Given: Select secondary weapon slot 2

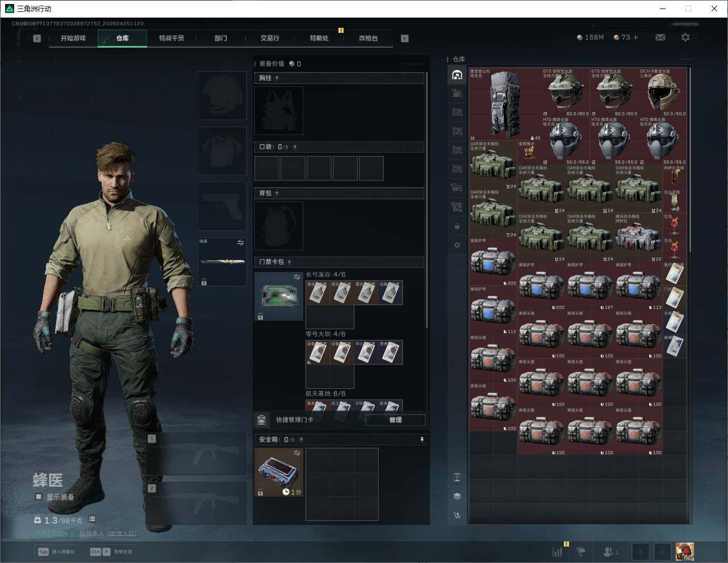Looking at the screenshot, I should point(196,504).
